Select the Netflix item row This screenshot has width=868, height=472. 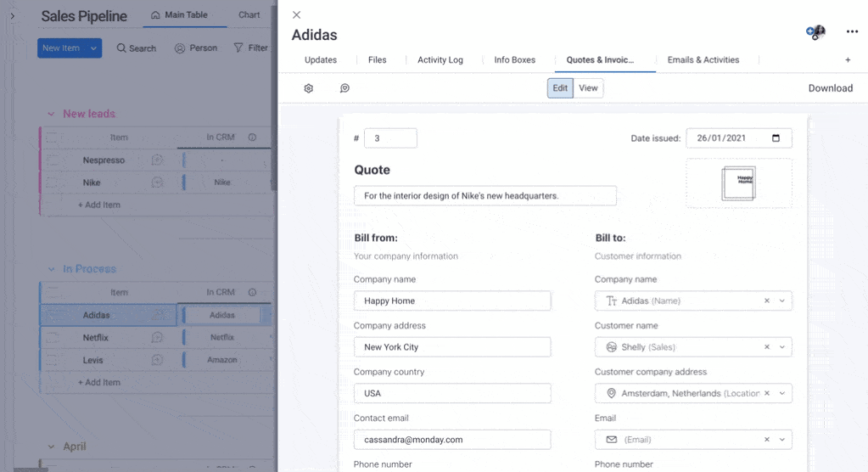click(x=95, y=337)
